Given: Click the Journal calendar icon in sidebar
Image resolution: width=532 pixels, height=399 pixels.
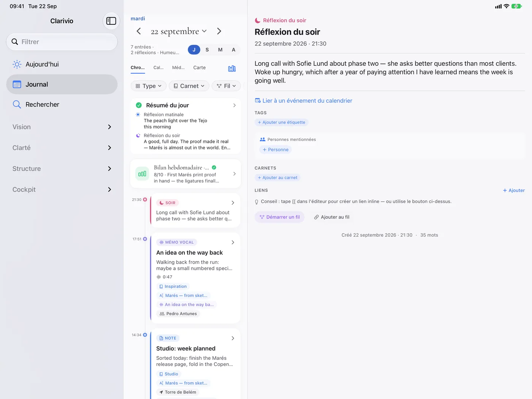Looking at the screenshot, I should tap(17, 84).
